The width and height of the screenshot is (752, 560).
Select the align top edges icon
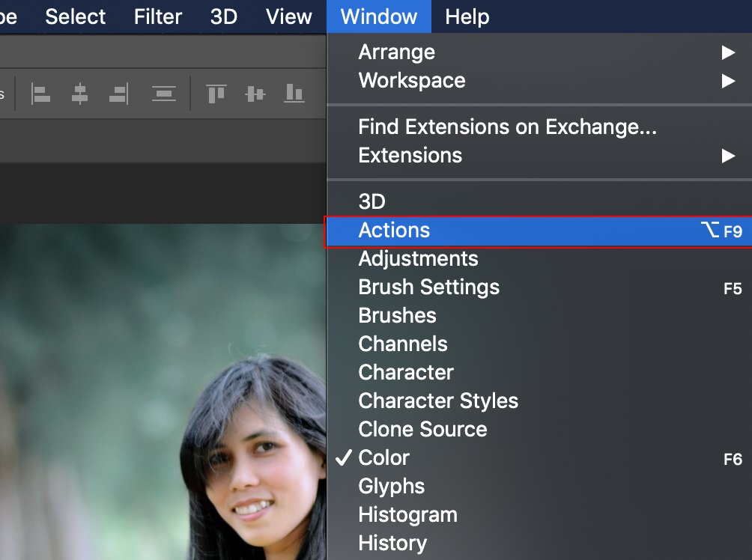[x=216, y=94]
